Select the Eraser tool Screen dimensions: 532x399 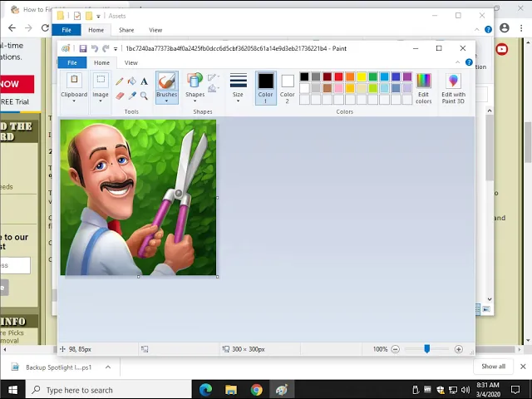(120, 96)
